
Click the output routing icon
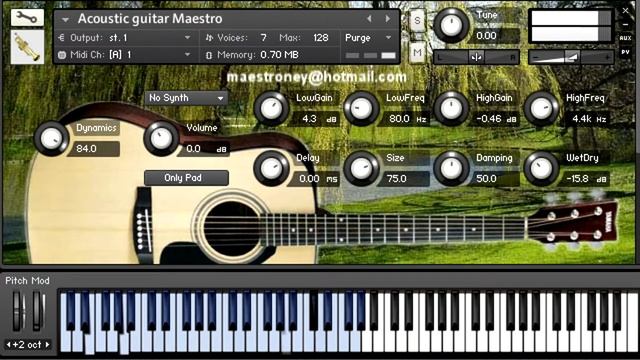(62, 38)
